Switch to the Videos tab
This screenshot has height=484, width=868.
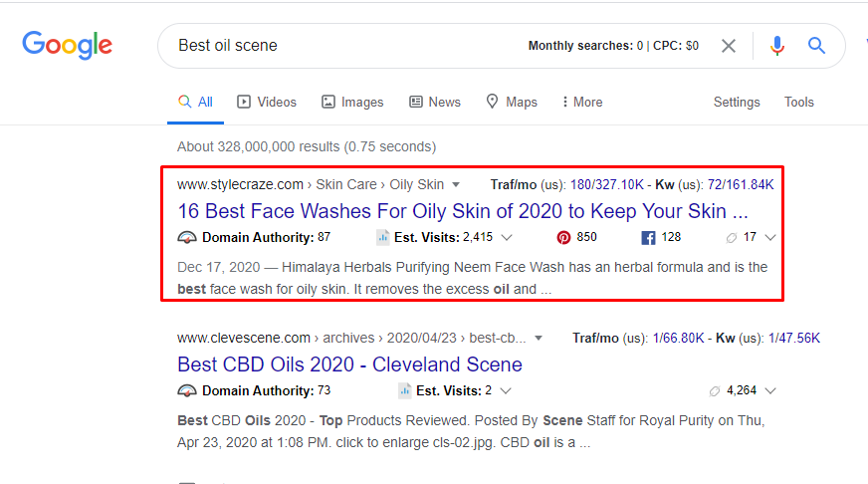pos(267,102)
